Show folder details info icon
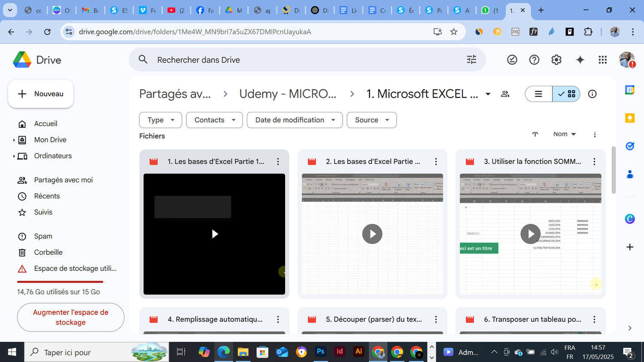The width and height of the screenshot is (644, 362). 592,94
